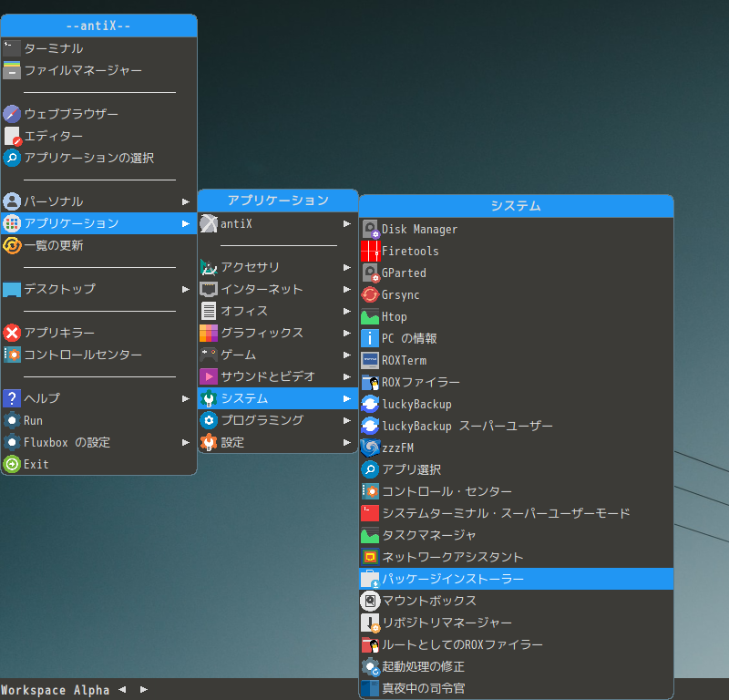Click the リポジトリマネージャー download icon
Image resolution: width=729 pixels, height=700 pixels.
370,623
